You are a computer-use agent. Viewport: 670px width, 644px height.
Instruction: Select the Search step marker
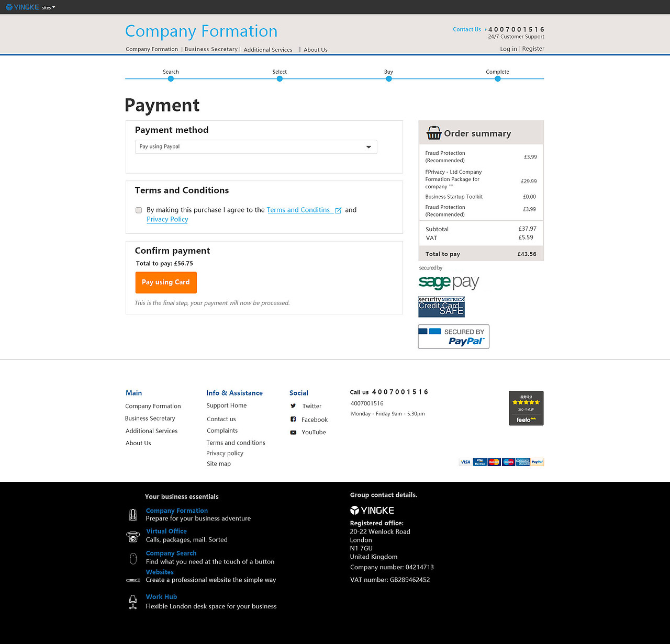click(171, 78)
